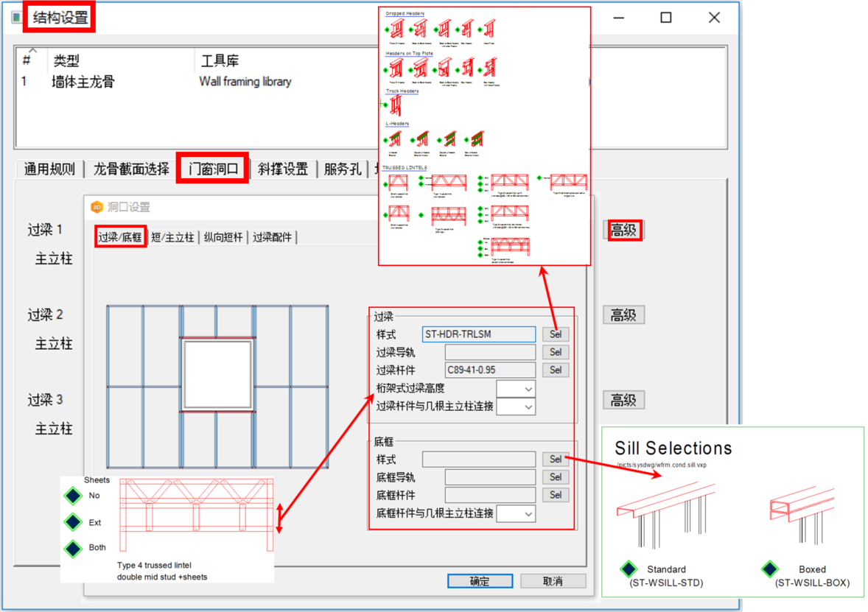Viewport: 868px width, 612px height.
Task: Switch to the 通用规则 tab
Action: pos(50,169)
